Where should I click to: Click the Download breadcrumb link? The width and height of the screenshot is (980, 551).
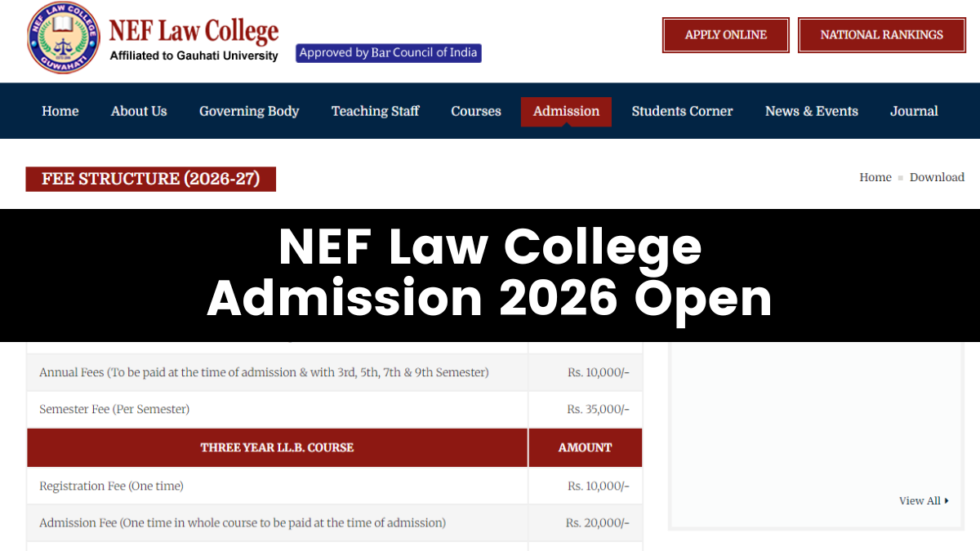(x=937, y=177)
